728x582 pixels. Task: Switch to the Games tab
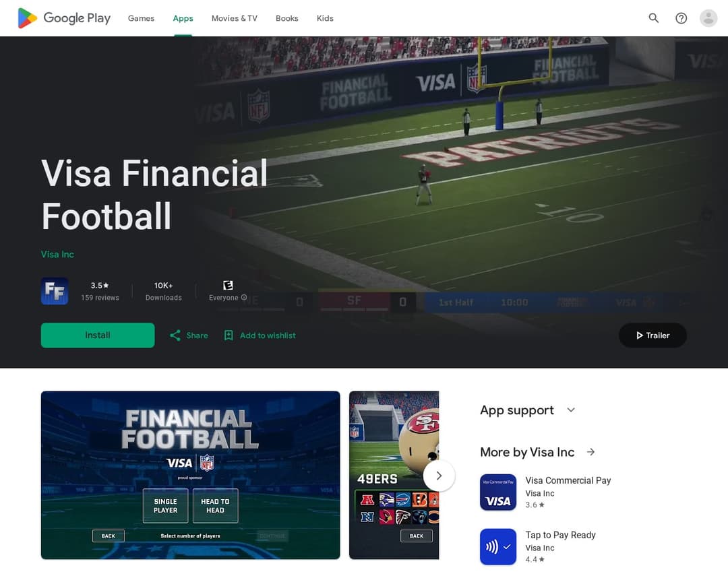click(x=141, y=18)
